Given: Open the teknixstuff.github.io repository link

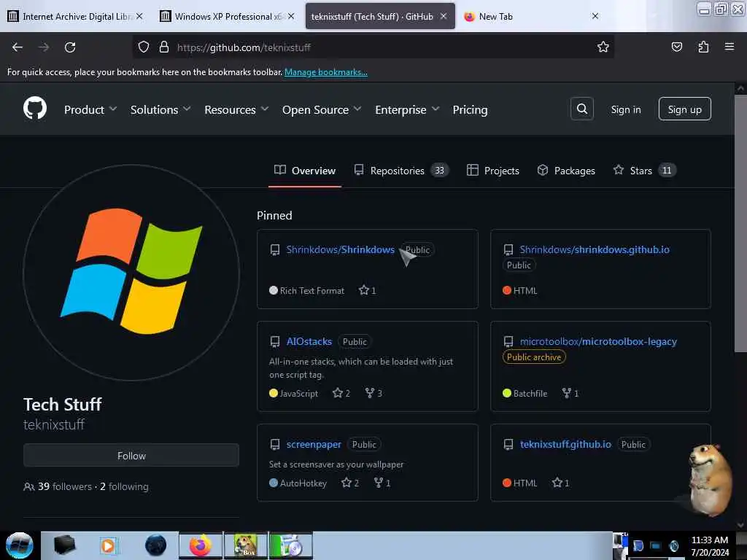Looking at the screenshot, I should pos(565,444).
